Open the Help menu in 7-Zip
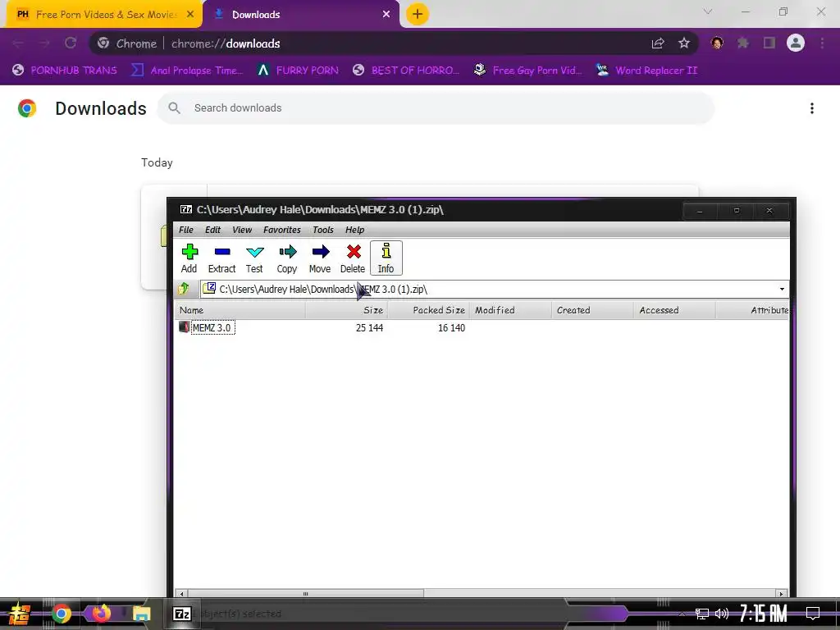 coord(354,230)
